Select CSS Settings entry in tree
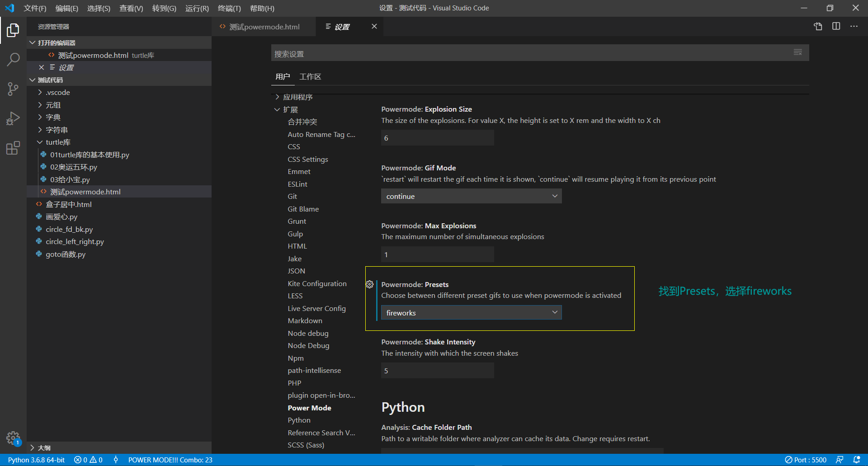Image resolution: width=868 pixels, height=466 pixels. (308, 159)
